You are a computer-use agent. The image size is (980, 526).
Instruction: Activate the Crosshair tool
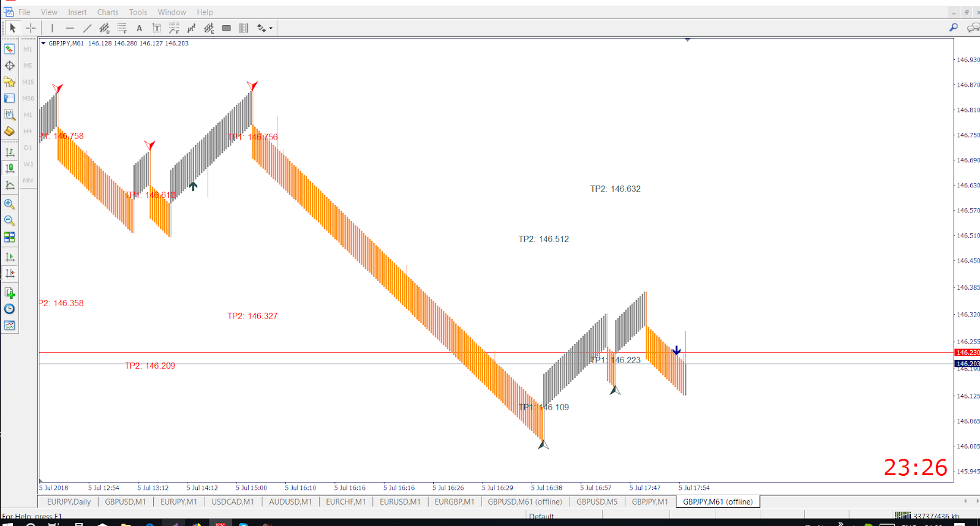(x=31, y=28)
